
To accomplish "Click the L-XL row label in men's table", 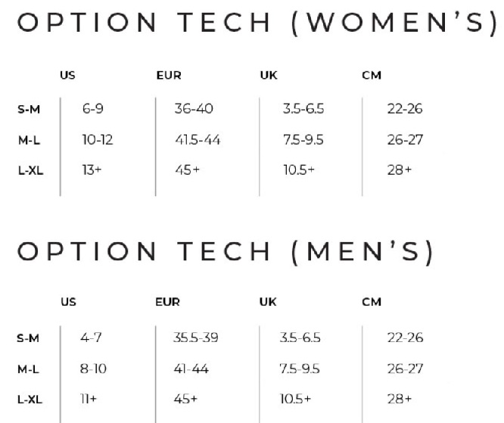I will 30,398.
